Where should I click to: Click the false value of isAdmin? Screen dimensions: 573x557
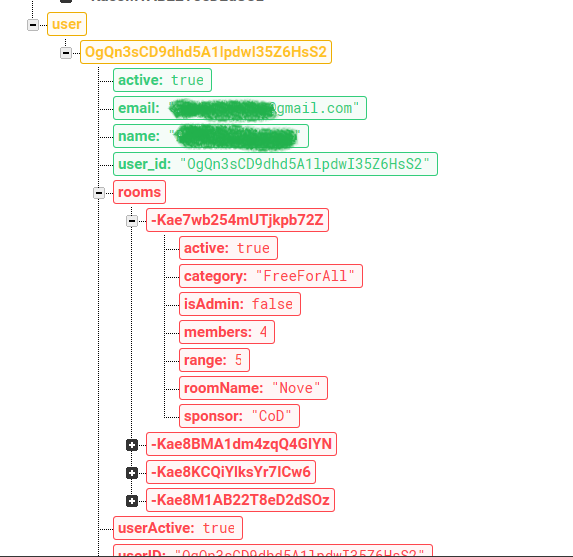[x=272, y=304]
